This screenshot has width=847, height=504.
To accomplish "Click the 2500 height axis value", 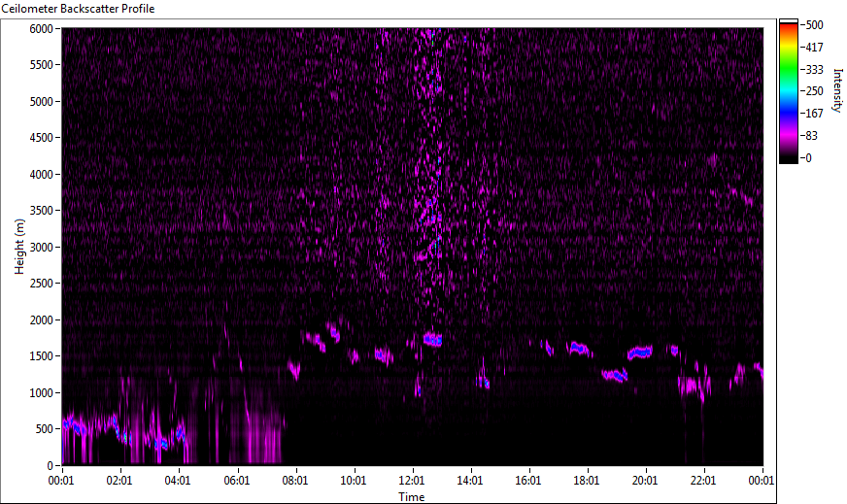I will (42, 284).
